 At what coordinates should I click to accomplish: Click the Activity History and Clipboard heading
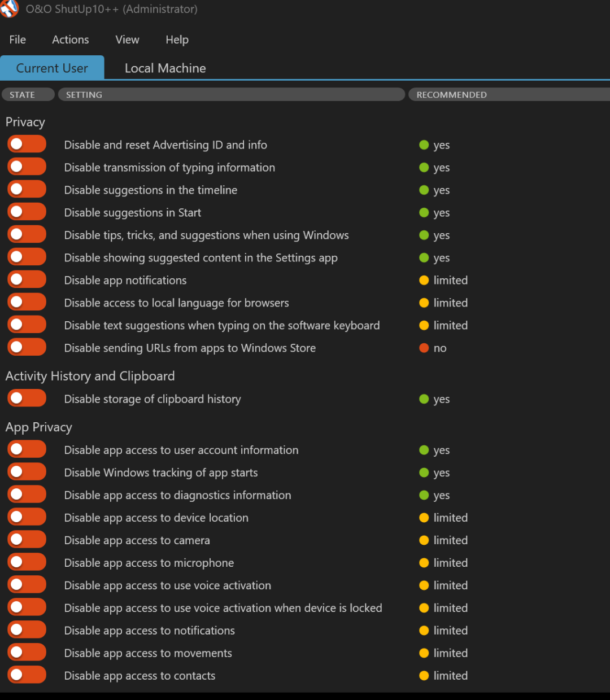coord(90,376)
